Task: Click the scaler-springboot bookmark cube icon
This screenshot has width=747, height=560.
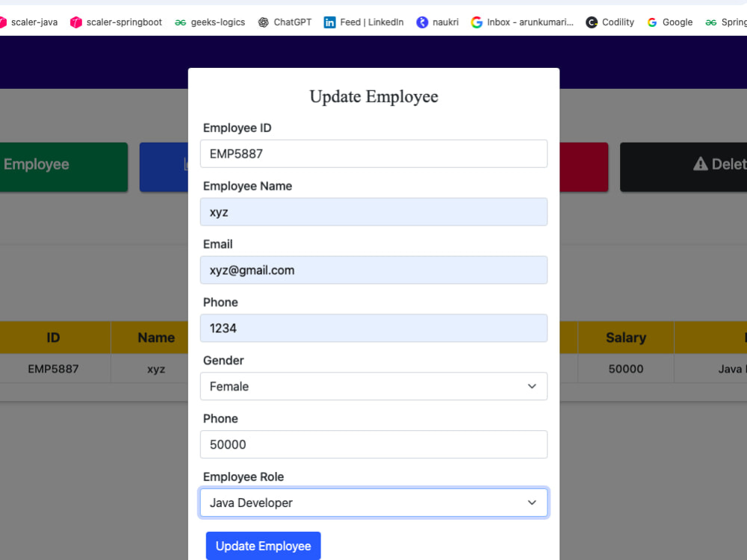Action: tap(75, 22)
